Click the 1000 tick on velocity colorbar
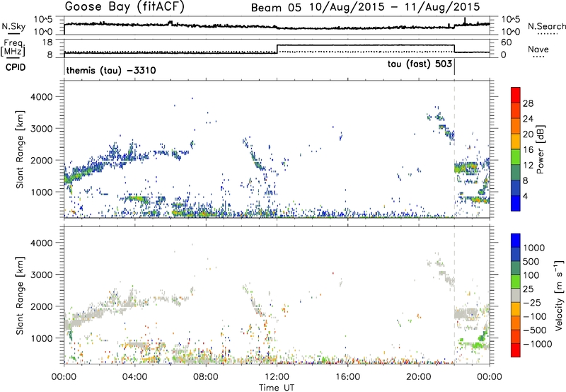 click(534, 248)
